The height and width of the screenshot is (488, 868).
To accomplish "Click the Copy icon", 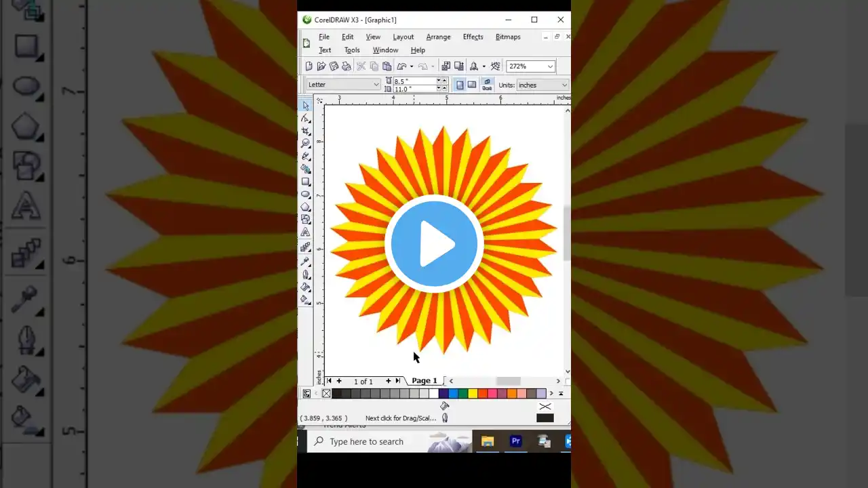I will click(374, 66).
